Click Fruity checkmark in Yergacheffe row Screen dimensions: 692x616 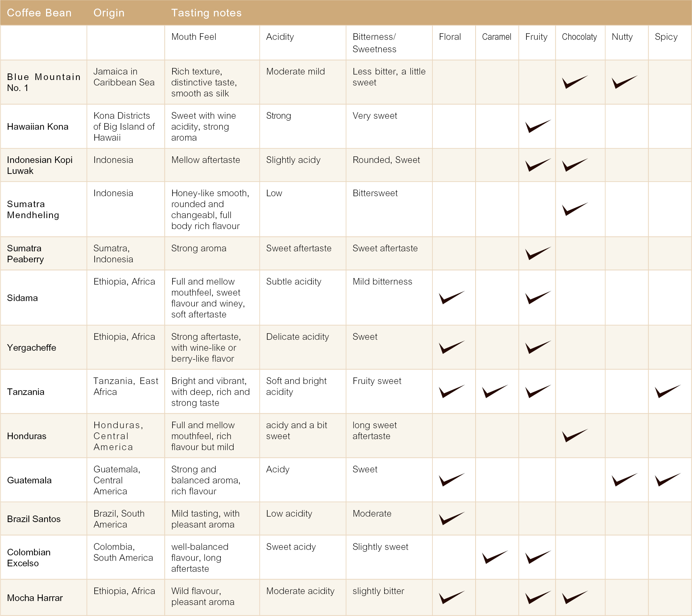[x=538, y=347]
